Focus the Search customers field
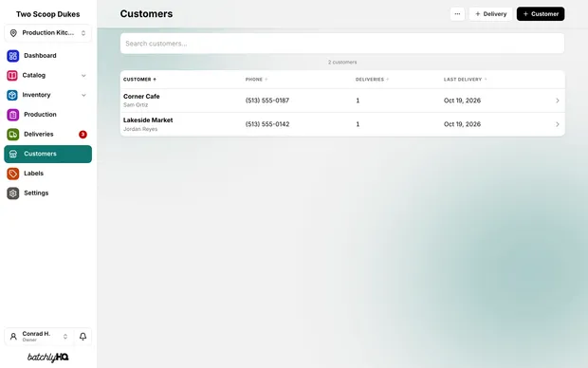The width and height of the screenshot is (588, 368). pos(342,44)
